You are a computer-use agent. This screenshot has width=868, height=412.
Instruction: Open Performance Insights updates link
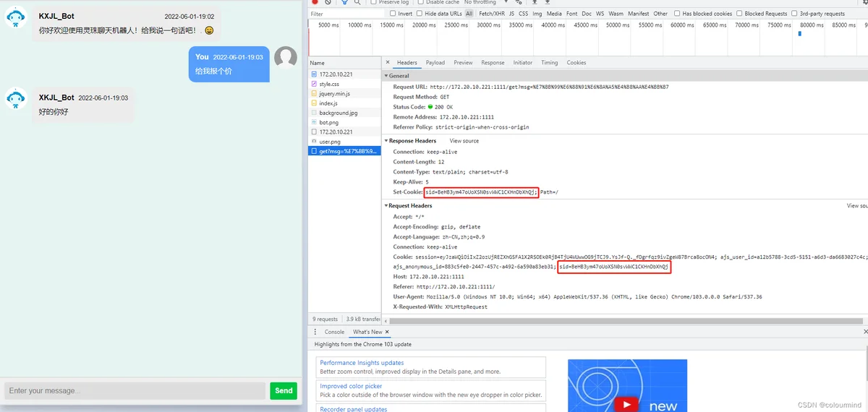(x=362, y=363)
